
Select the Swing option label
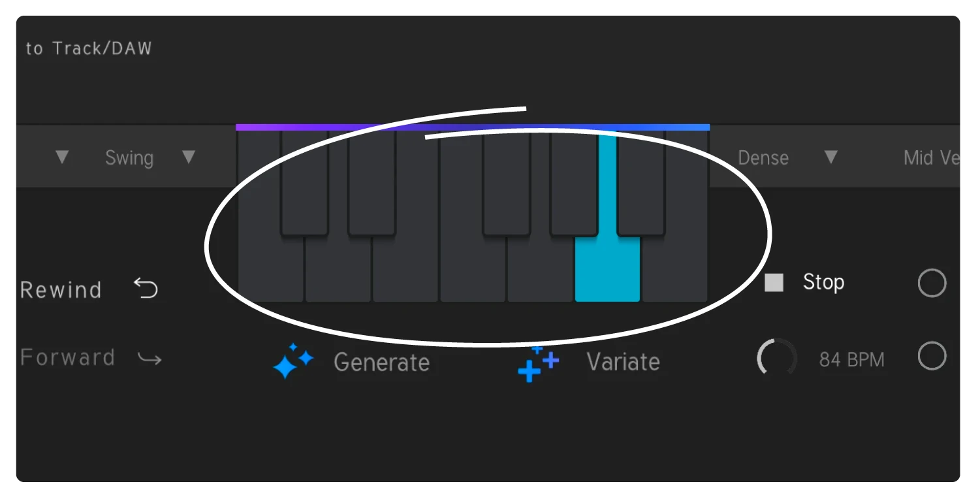(129, 158)
